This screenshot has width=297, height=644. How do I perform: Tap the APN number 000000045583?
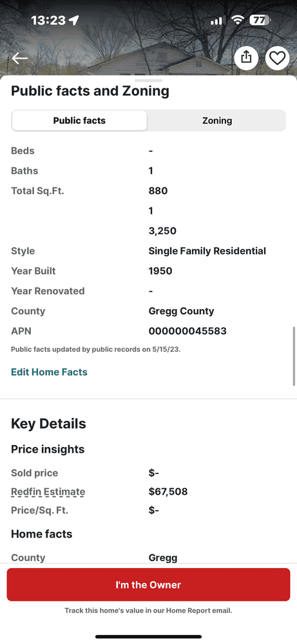click(187, 331)
